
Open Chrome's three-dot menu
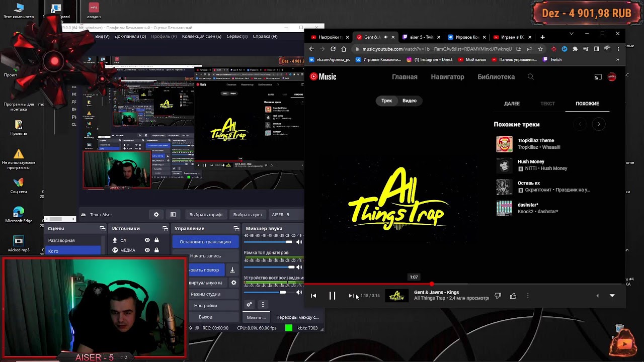pyautogui.click(x=618, y=49)
